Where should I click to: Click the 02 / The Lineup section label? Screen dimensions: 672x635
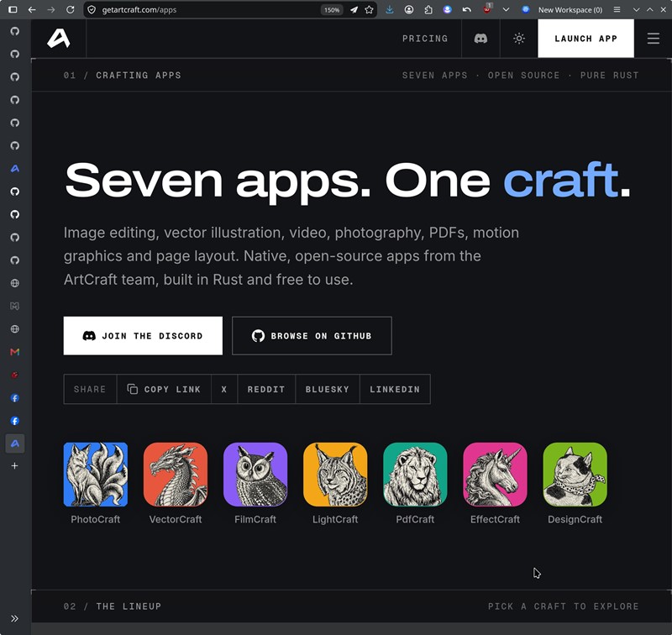[113, 606]
